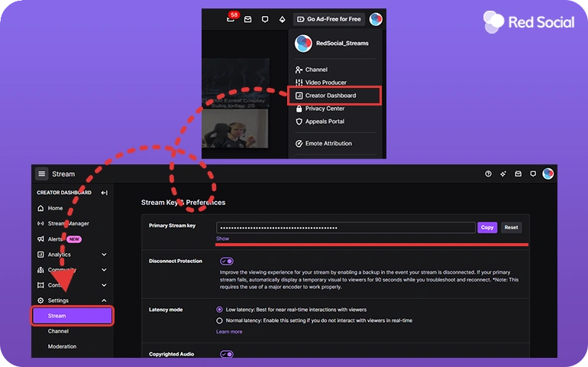Open whispers icon in top Twitch bar
Image resolution: width=588 pixels, height=367 pixels.
[265, 19]
